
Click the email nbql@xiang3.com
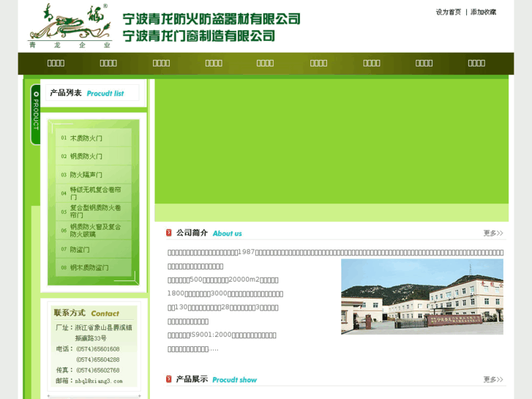[x=99, y=381]
